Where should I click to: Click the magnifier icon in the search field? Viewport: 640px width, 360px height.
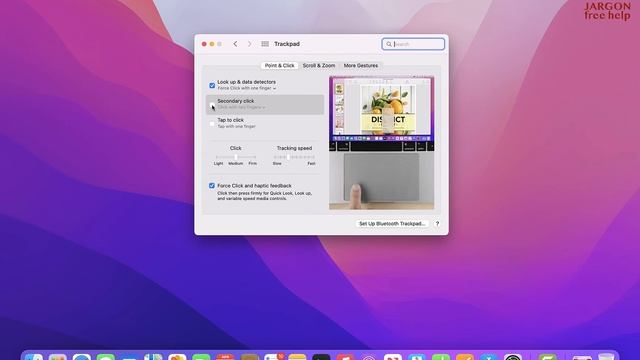389,44
